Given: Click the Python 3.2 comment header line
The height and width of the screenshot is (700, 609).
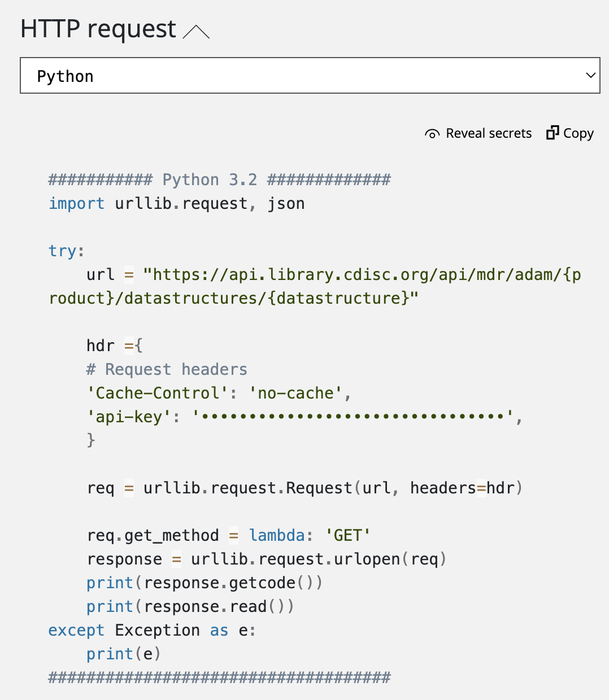Looking at the screenshot, I should click(219, 180).
